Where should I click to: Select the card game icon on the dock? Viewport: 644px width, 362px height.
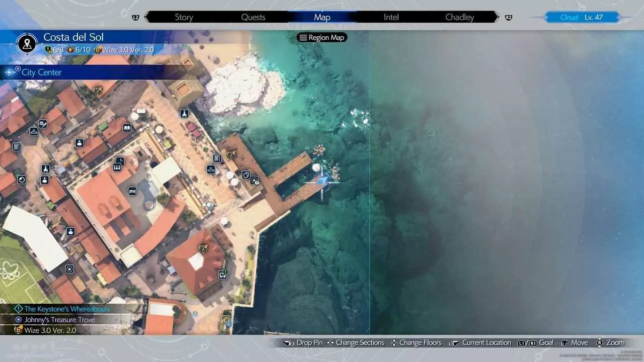(246, 175)
